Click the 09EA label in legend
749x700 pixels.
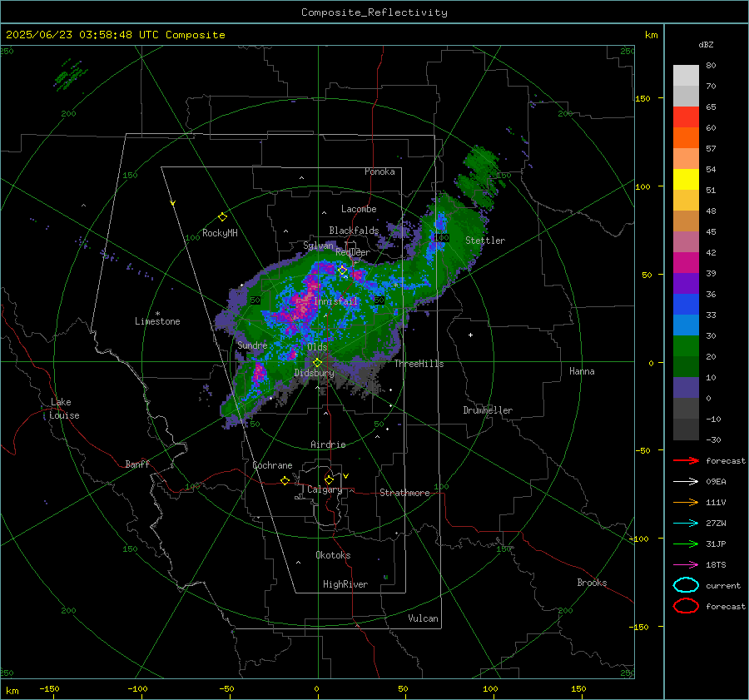716,481
